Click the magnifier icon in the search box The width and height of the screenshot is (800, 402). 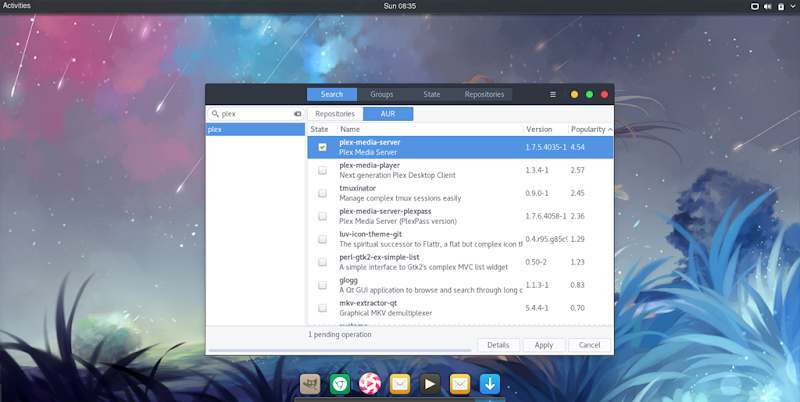point(215,114)
